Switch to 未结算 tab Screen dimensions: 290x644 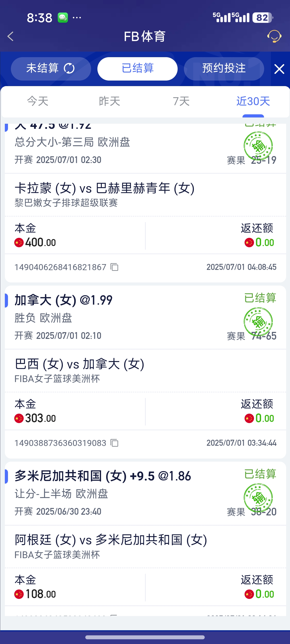click(51, 69)
